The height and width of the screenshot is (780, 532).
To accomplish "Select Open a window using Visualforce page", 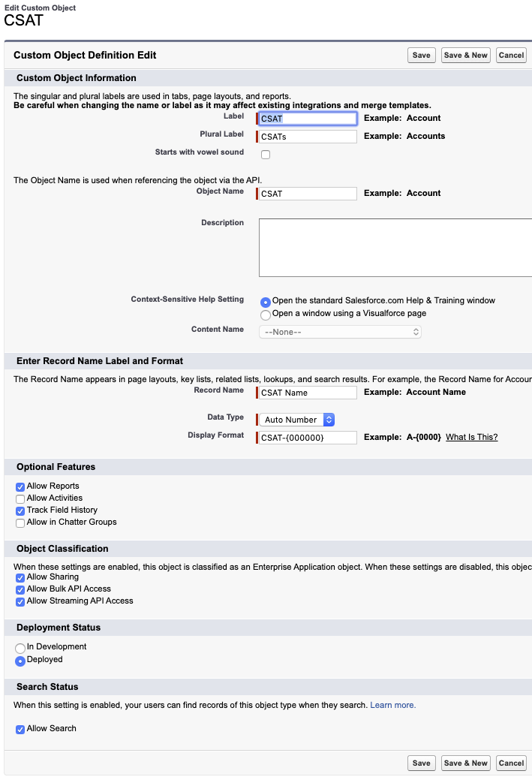I will pos(266,315).
